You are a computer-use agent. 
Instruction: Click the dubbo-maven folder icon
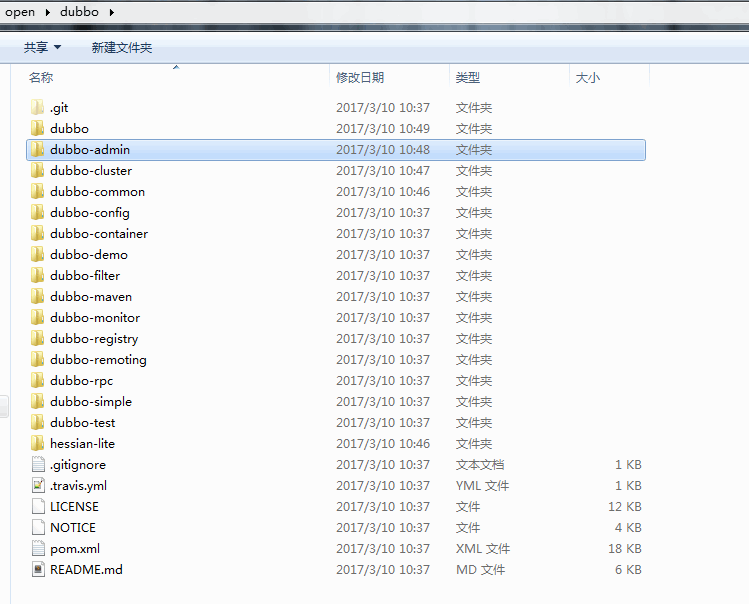point(37,297)
